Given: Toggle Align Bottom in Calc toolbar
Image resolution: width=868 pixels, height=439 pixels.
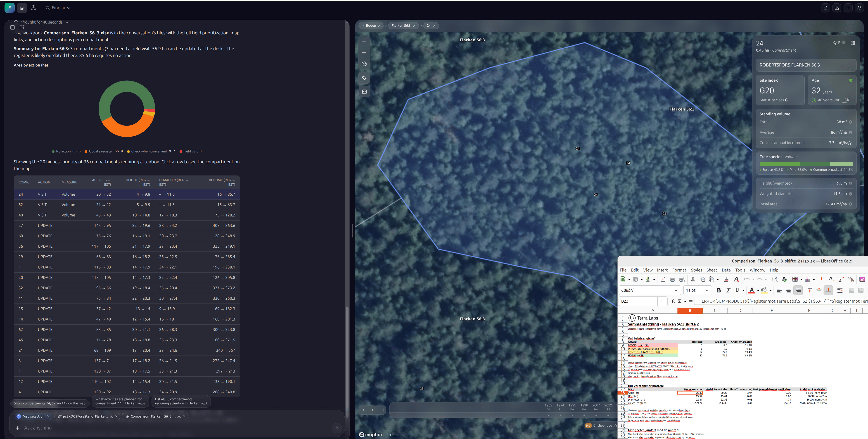Looking at the screenshot, I should tap(828, 290).
